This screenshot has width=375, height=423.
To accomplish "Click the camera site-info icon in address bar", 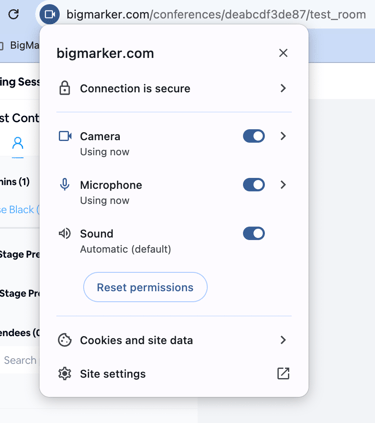I will (50, 14).
